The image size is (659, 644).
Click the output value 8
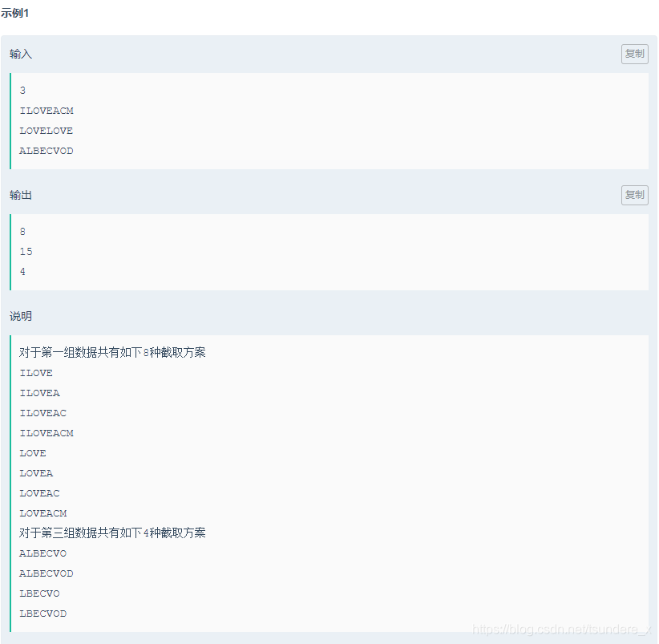pyautogui.click(x=22, y=231)
